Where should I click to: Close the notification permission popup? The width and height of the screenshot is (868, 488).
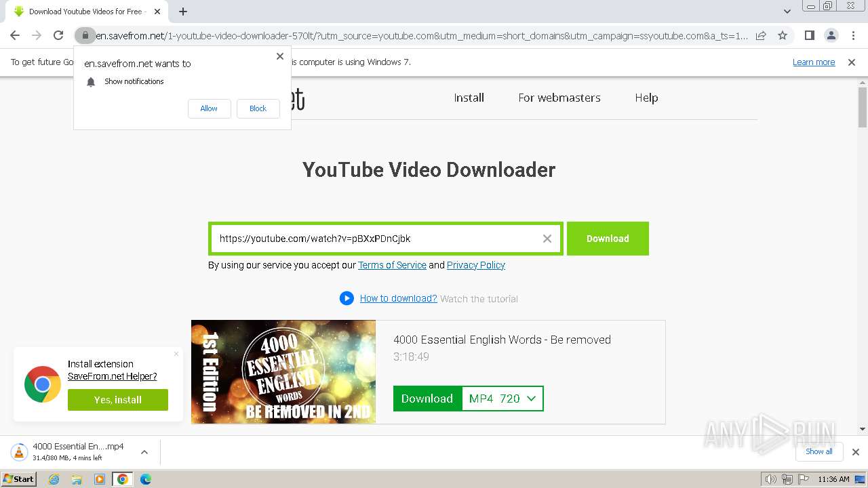click(280, 56)
